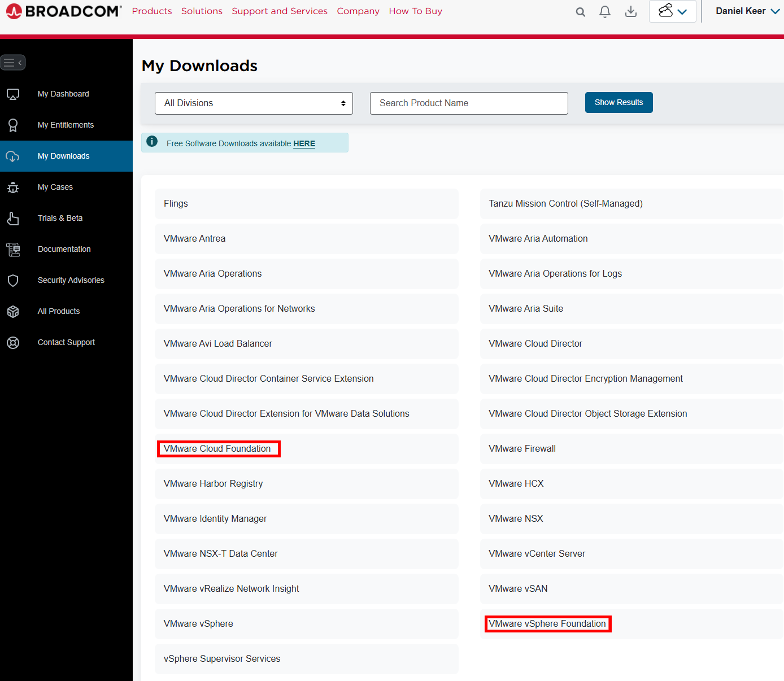Open VMware Firewall downloads
The width and height of the screenshot is (784, 681).
click(x=631, y=449)
